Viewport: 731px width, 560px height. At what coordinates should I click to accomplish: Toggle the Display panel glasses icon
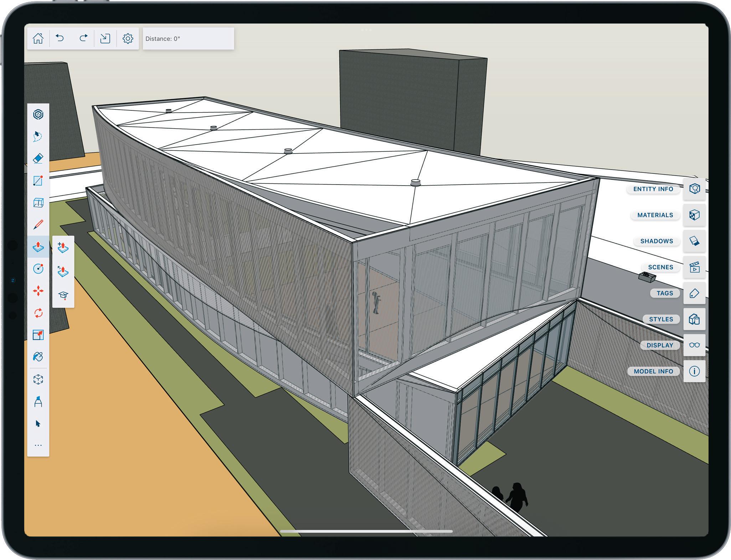(x=694, y=345)
